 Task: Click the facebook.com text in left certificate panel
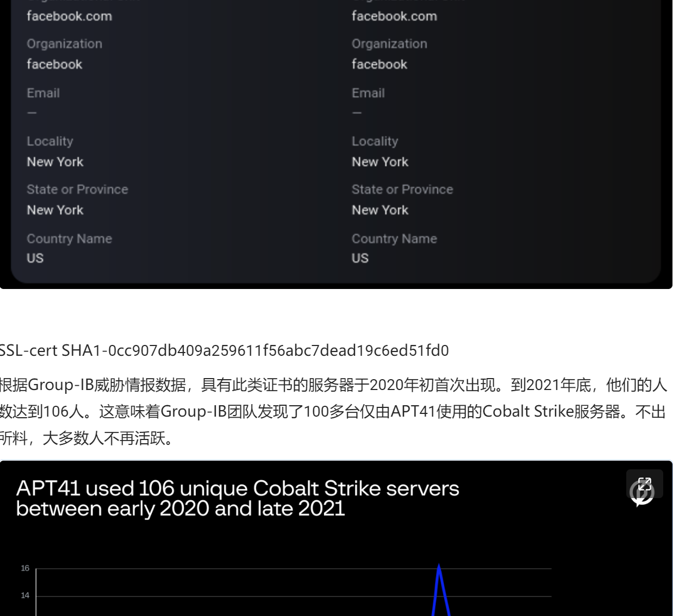[70, 16]
